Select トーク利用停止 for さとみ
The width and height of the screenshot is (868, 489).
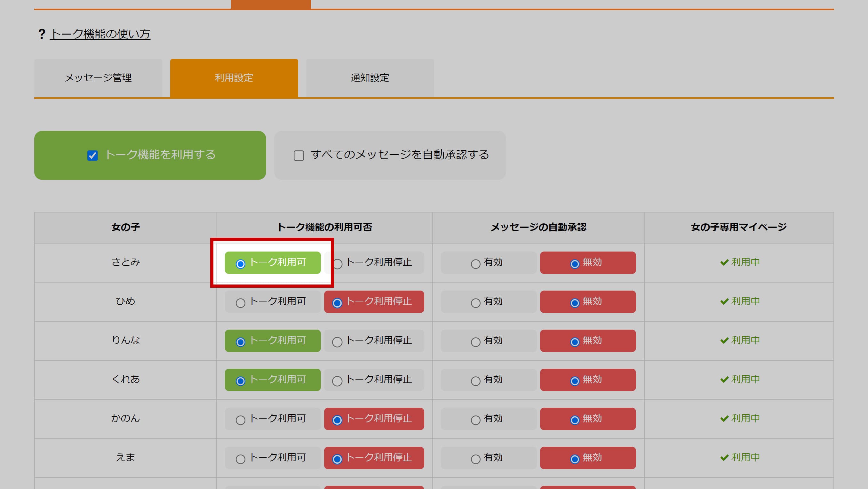374,262
